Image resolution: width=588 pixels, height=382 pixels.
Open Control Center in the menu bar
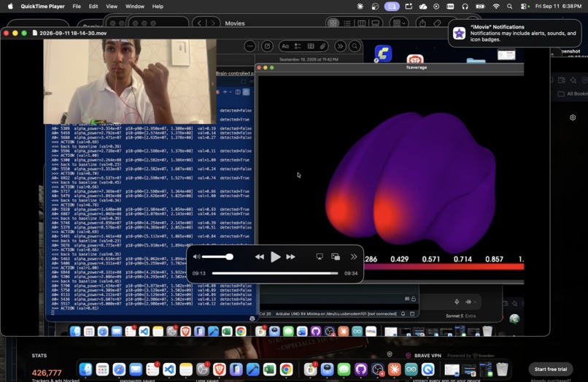(525, 7)
